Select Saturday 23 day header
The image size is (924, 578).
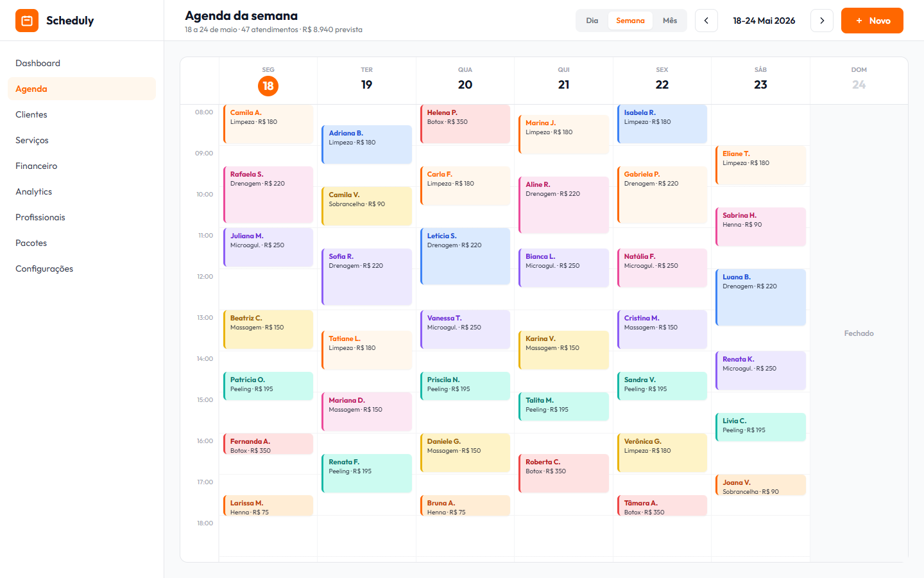[x=760, y=81]
